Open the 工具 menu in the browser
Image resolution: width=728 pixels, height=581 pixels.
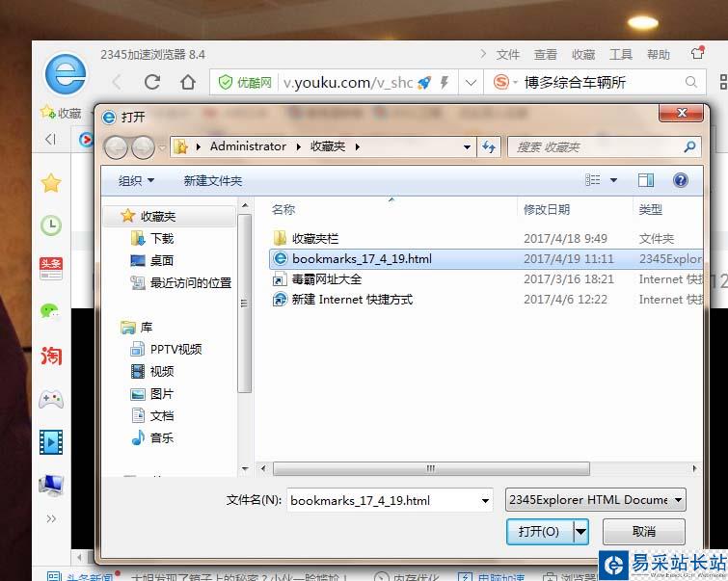(621, 55)
